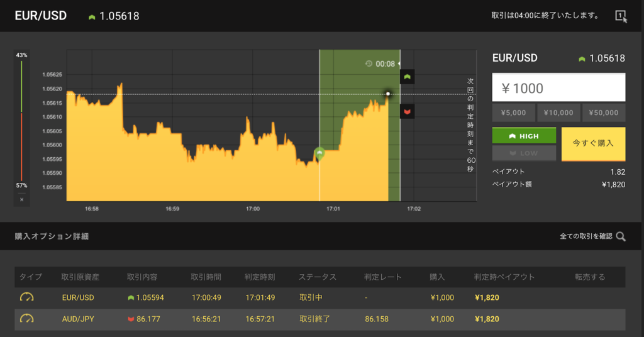Screen dimensions: 644x337
Task: Click the 取引終了 status cell
Action: [314, 319]
